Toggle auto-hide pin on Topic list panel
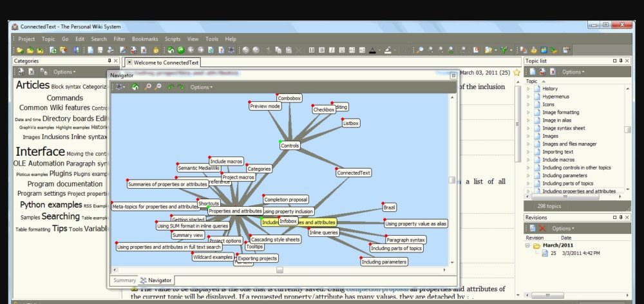The height and width of the screenshot is (304, 644). (x=614, y=61)
